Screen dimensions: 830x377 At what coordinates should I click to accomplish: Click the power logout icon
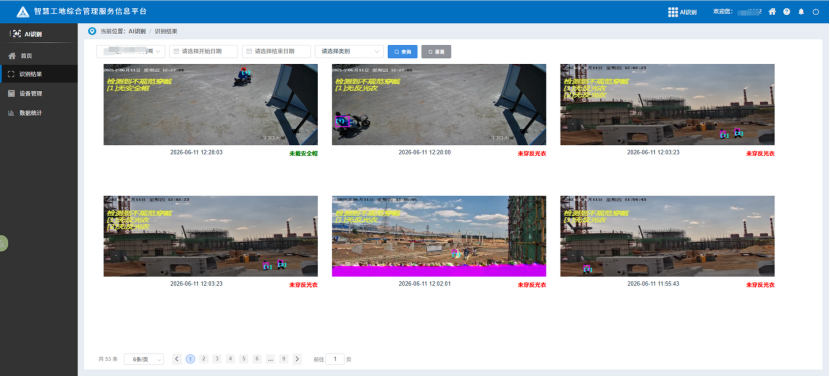[816, 12]
